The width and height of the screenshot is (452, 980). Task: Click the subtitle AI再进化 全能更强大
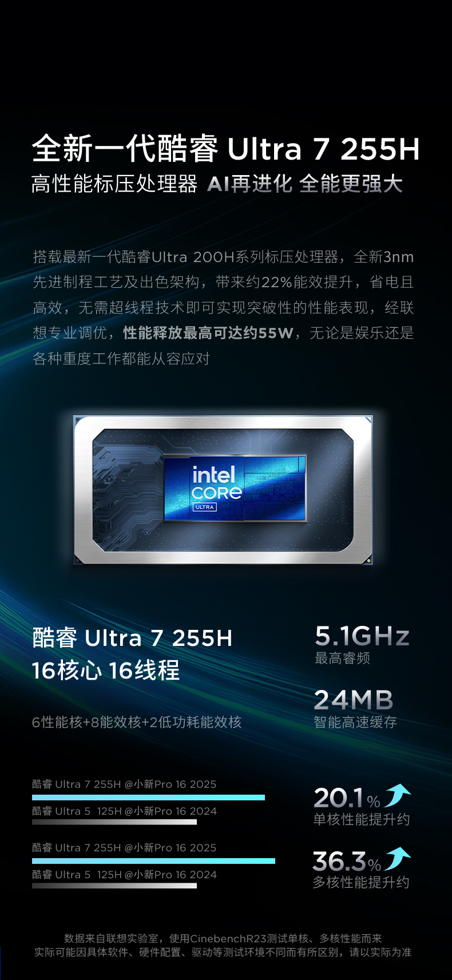point(305,184)
